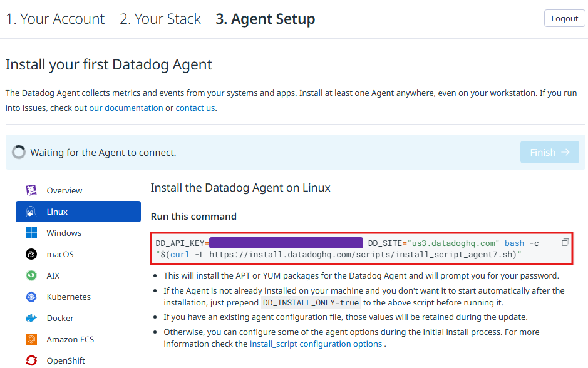Select the AIX platform entry
The height and width of the screenshot is (368, 588).
[78, 275]
